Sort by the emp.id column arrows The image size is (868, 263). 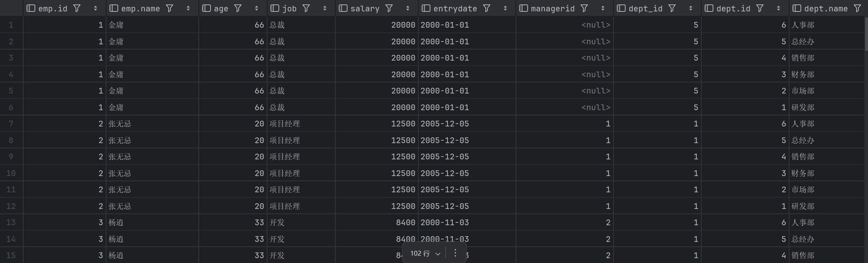(96, 8)
